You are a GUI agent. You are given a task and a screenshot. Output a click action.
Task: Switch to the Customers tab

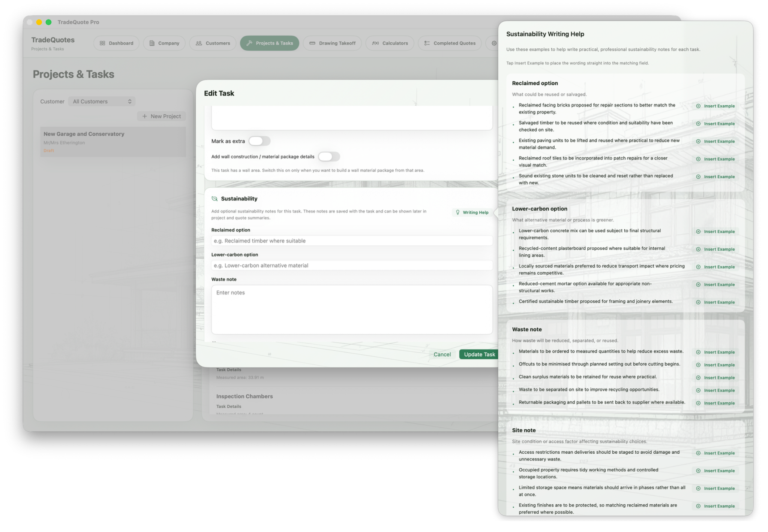pos(213,43)
